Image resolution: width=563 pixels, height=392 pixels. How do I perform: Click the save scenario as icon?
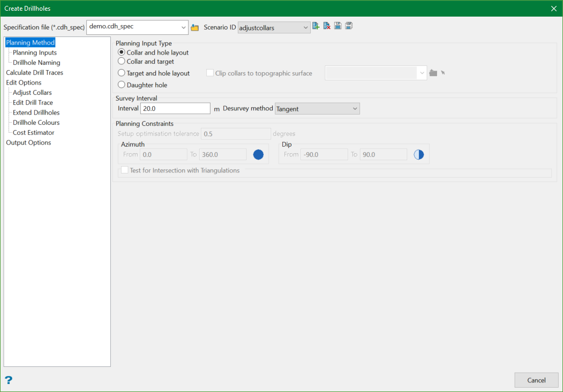tap(349, 26)
